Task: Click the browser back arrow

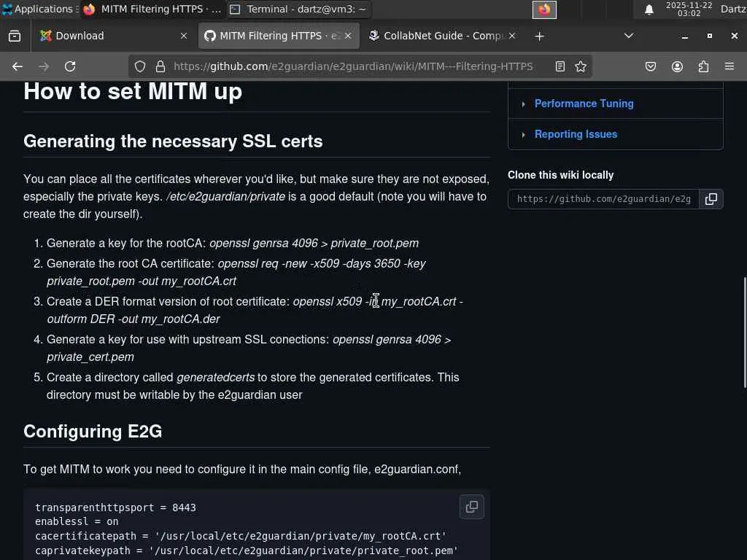Action: tap(18, 66)
